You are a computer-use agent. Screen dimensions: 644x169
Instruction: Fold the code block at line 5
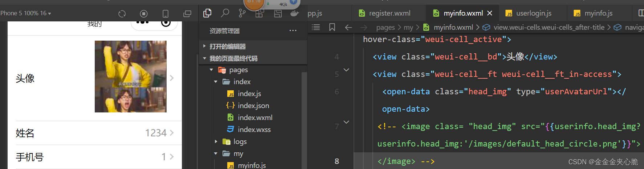coord(346,70)
